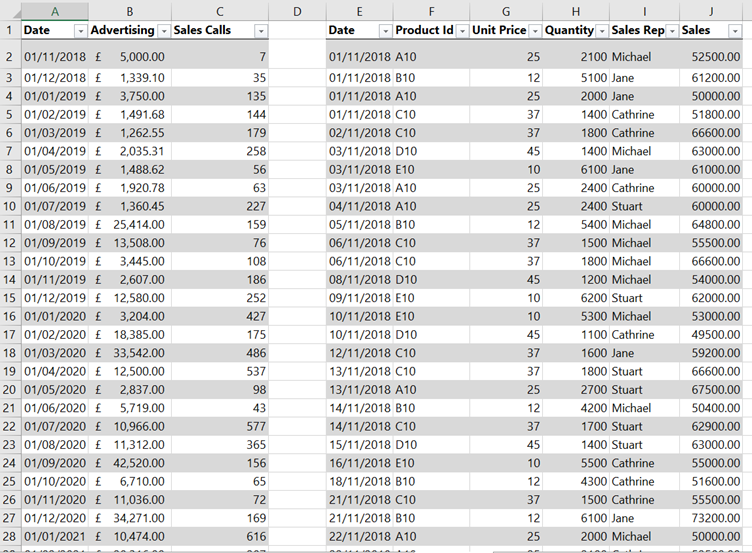Expand the Date filter in column A

point(80,31)
